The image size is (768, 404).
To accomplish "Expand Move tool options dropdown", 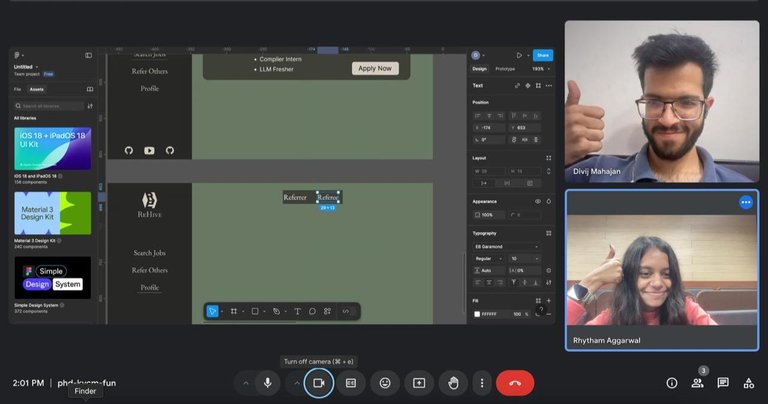I will point(222,312).
